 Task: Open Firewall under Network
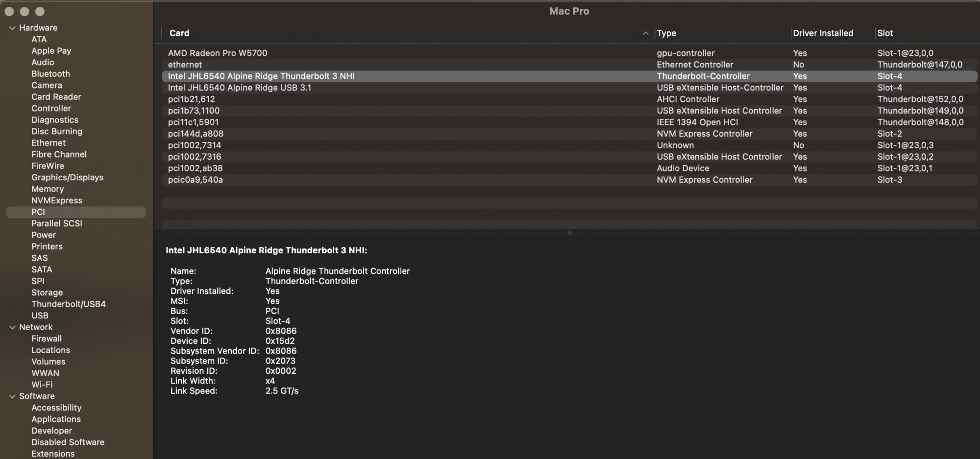click(x=47, y=339)
